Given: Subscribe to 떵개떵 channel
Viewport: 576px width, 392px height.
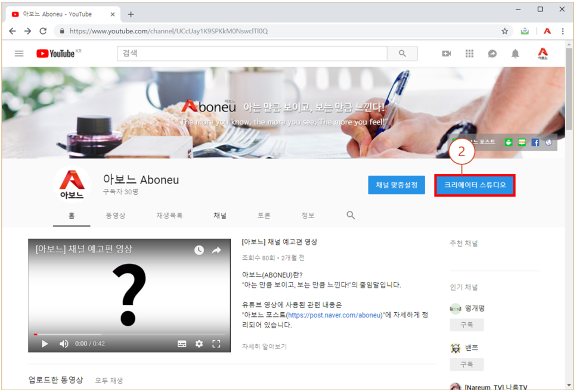Looking at the screenshot, I should tap(466, 325).
